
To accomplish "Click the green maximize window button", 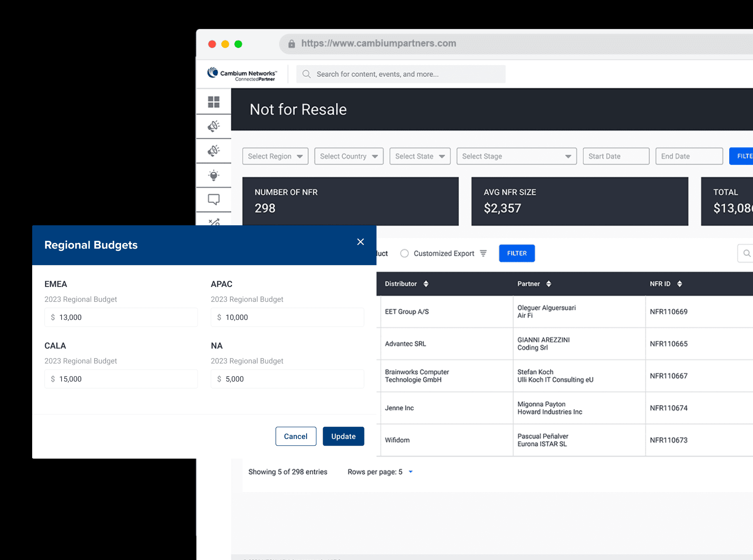I will coord(238,44).
